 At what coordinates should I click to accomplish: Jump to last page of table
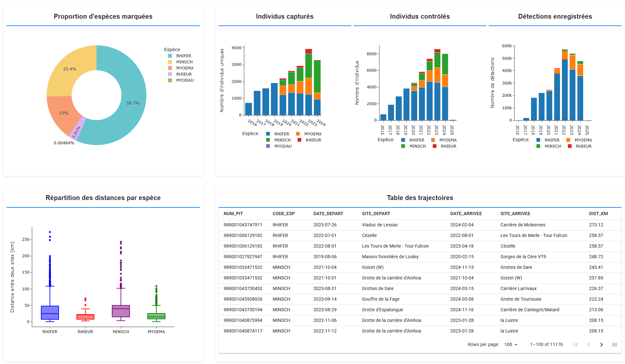[614, 344]
